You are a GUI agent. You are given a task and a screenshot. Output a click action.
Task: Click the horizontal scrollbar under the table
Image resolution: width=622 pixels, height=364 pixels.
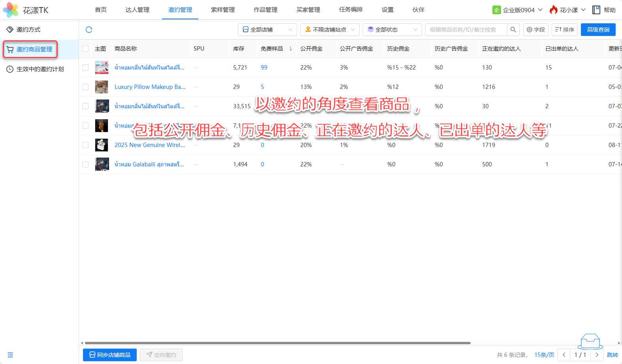[x=277, y=343]
